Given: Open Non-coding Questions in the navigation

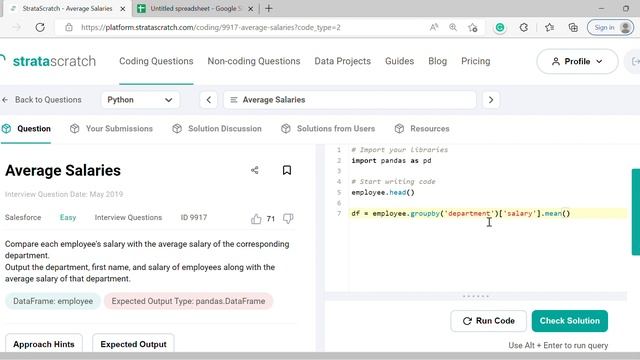Looking at the screenshot, I should click(x=254, y=61).
